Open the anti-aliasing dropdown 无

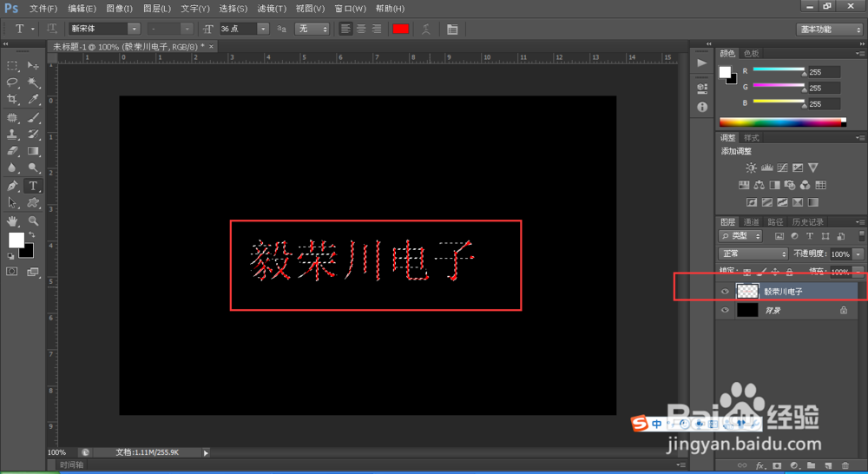coord(312,29)
